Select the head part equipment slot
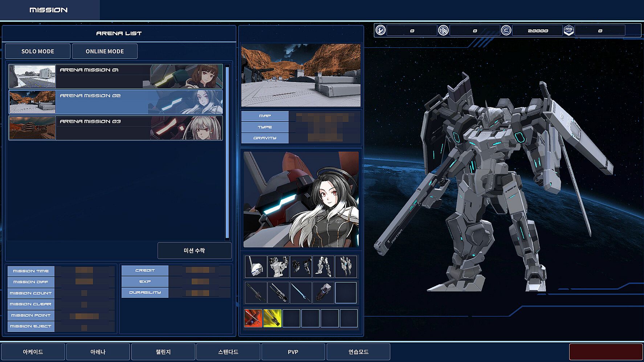This screenshot has width=644, height=362. [256, 267]
